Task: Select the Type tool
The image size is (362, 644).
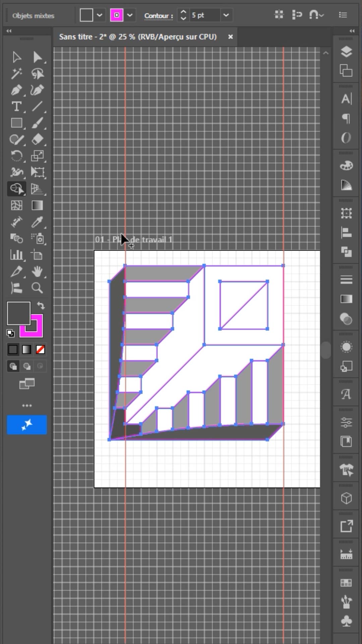Action: (x=16, y=106)
